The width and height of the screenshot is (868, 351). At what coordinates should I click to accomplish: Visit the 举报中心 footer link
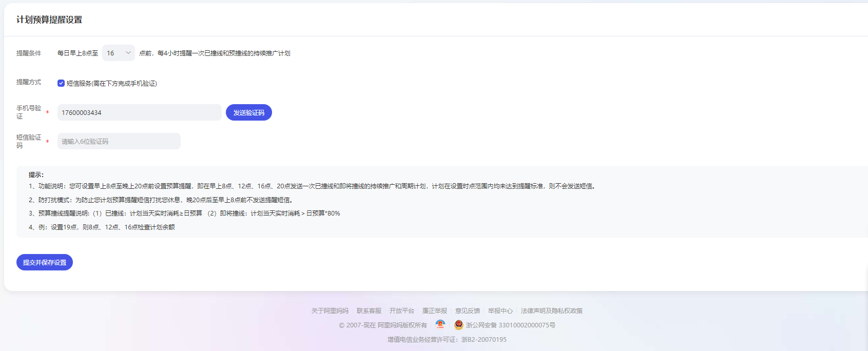pos(500,311)
